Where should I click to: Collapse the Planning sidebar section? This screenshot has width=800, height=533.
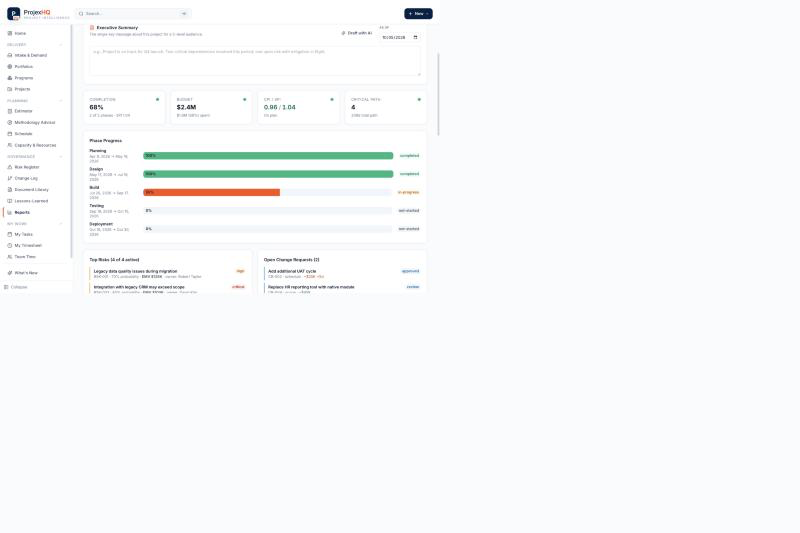coord(61,101)
